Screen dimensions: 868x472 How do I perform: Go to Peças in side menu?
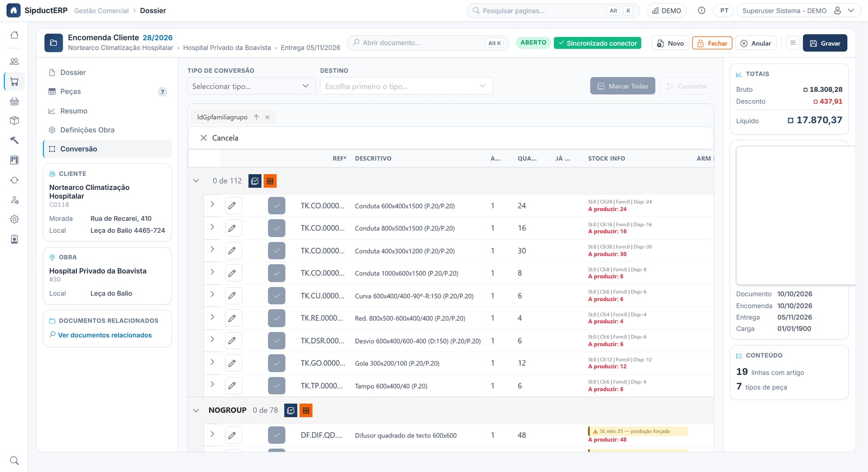tap(107, 92)
